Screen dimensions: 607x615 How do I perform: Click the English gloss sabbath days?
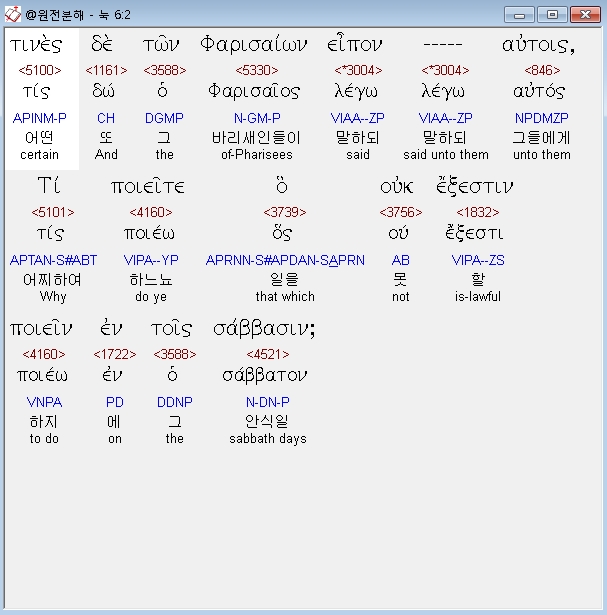(x=268, y=439)
